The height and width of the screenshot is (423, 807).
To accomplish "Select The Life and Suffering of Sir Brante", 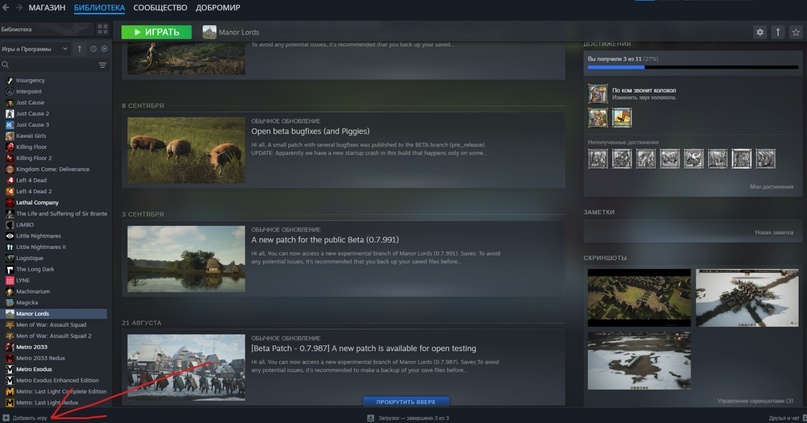I will (x=62, y=214).
